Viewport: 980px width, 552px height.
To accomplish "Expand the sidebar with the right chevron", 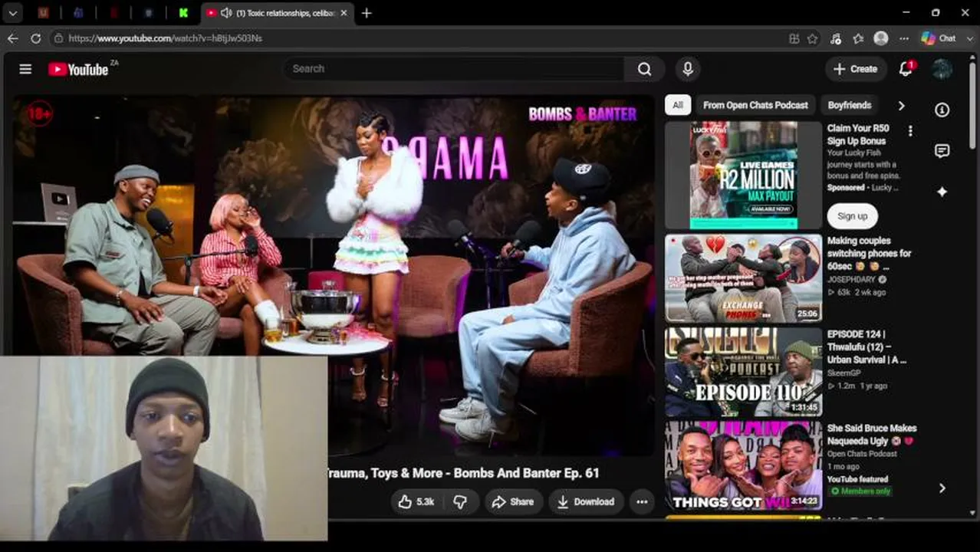I will [x=942, y=488].
